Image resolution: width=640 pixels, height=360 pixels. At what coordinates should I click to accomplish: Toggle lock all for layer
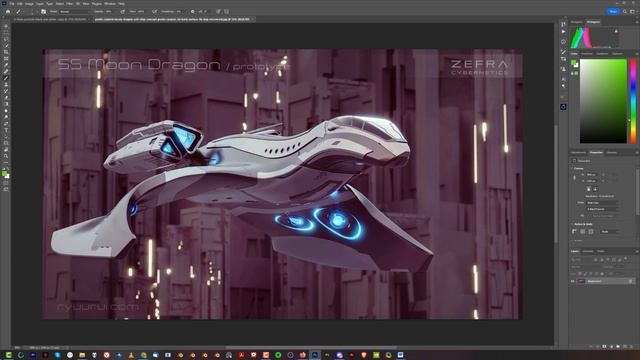(602, 273)
